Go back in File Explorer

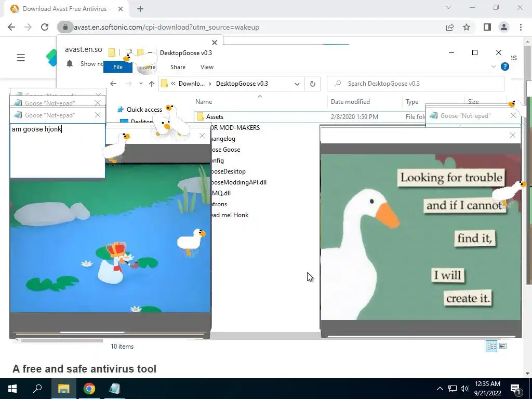[113, 84]
